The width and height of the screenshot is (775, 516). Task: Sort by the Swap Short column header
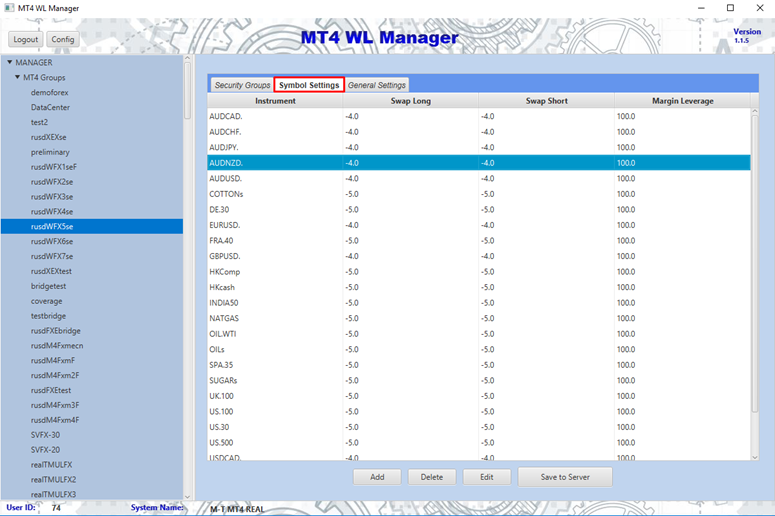pyautogui.click(x=547, y=101)
